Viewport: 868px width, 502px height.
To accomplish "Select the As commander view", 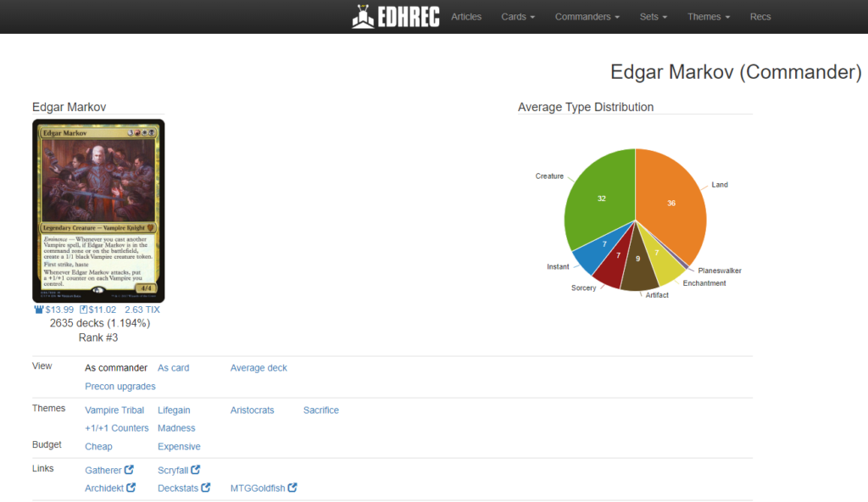I will coord(115,368).
